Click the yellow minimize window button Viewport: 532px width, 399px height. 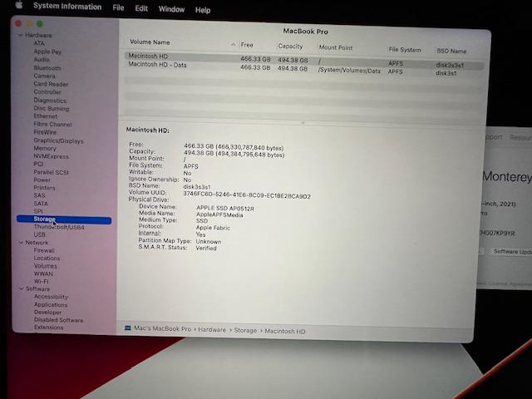click(27, 25)
